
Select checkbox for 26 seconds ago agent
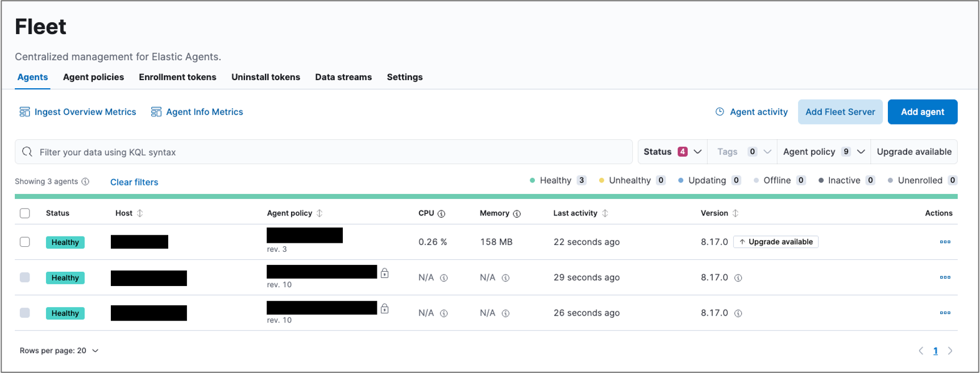click(25, 313)
